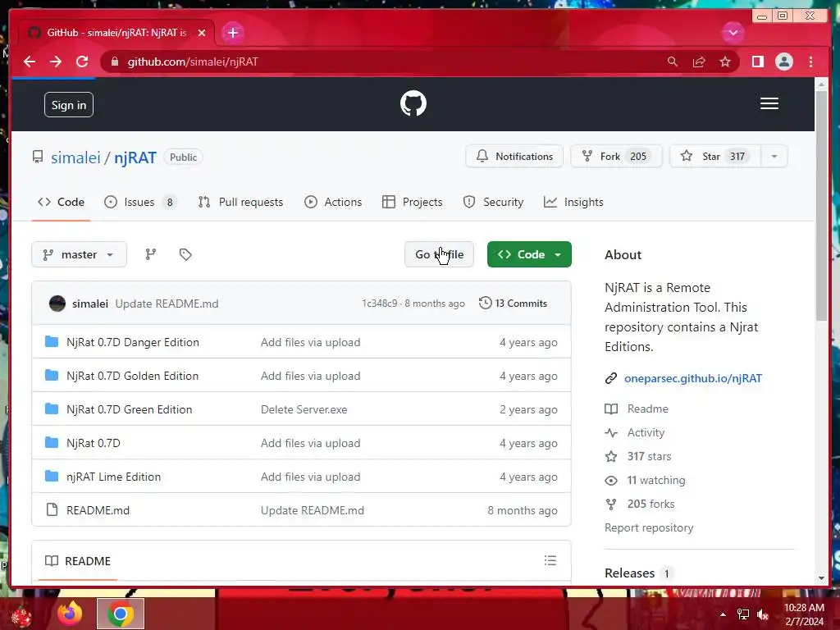Go back to previous page
840x630 pixels.
[30, 62]
